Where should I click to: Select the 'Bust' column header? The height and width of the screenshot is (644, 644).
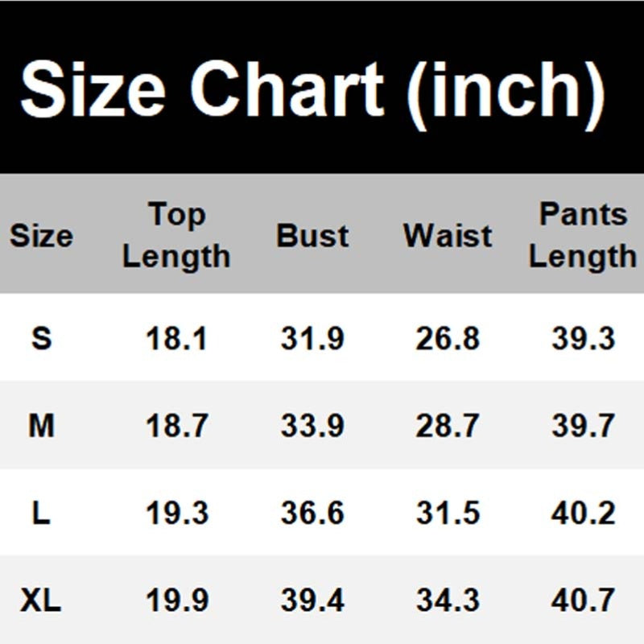[312, 236]
